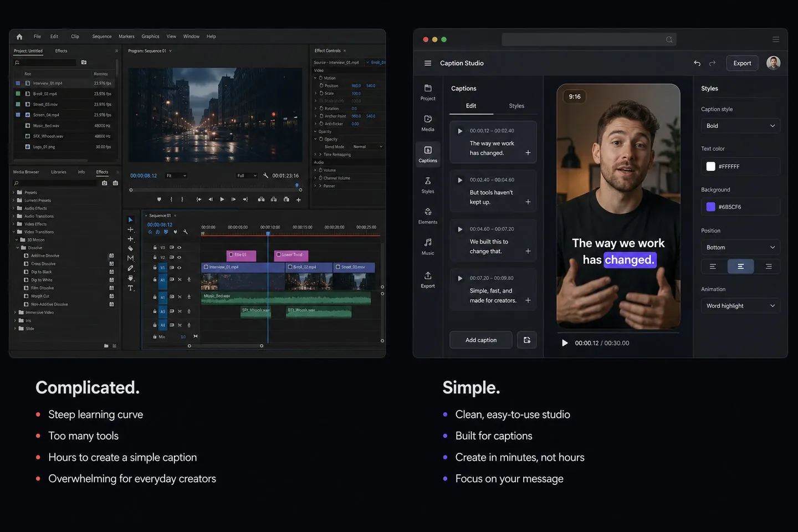Screen dimensions: 798x532
Task: Toggle the eye visibility for track V1
Action: pos(179,267)
